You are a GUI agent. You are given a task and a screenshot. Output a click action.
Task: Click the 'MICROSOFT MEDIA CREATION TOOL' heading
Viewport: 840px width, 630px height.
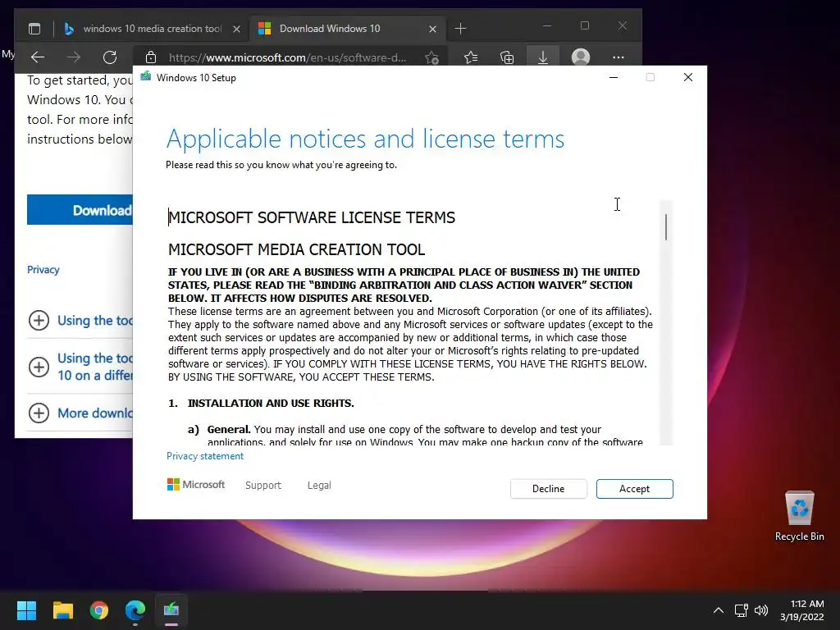297,249
